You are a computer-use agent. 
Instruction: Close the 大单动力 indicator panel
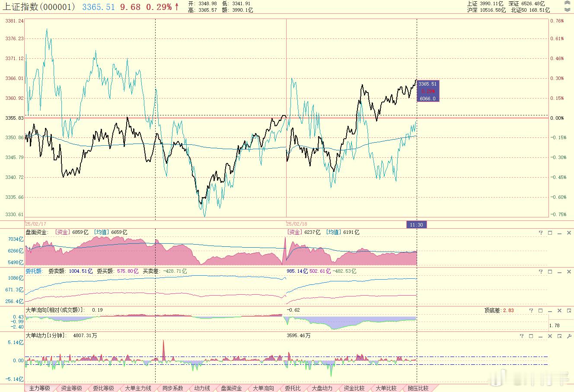(550, 336)
